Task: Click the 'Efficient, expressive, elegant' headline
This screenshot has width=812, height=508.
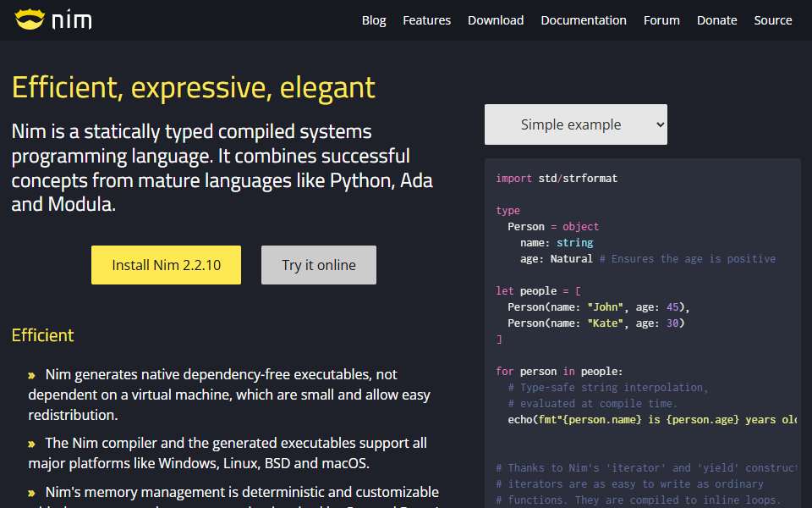Action: pos(193,87)
